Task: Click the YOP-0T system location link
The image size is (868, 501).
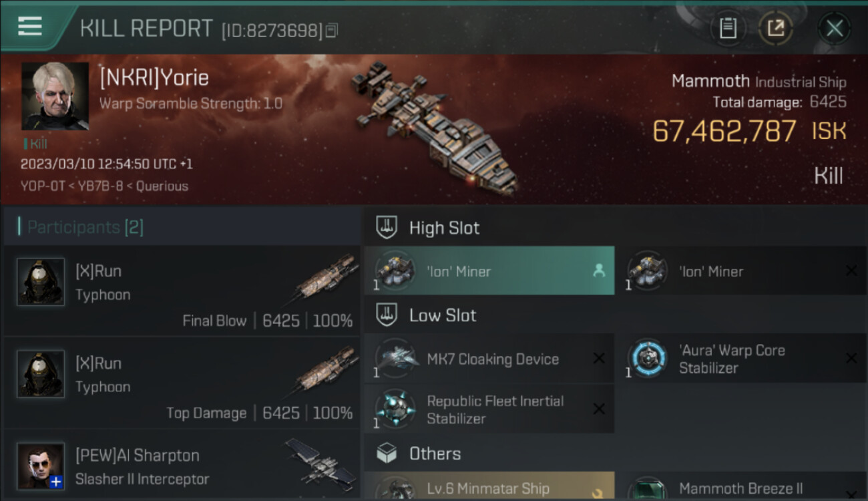Action: tap(41, 186)
